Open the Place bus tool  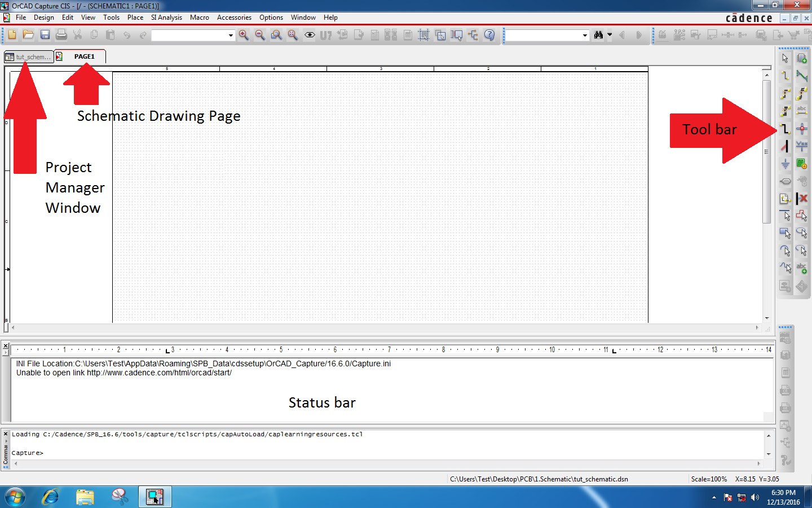coord(802,76)
